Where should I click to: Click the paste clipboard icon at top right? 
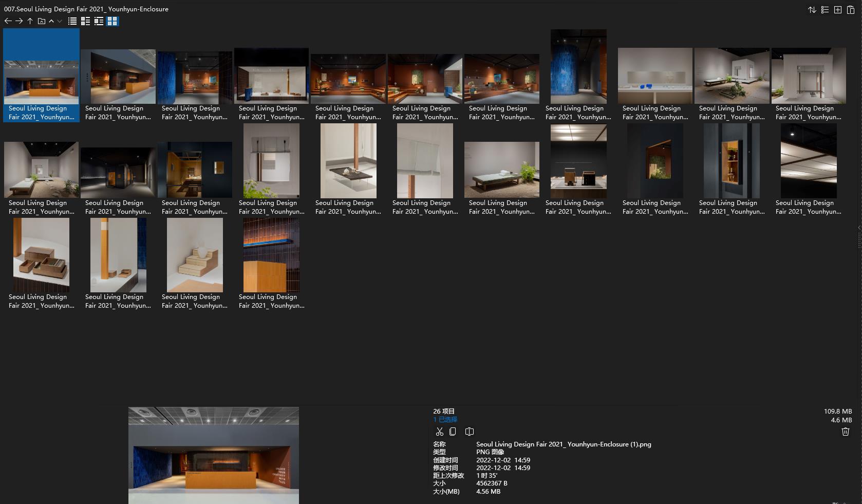[850, 10]
